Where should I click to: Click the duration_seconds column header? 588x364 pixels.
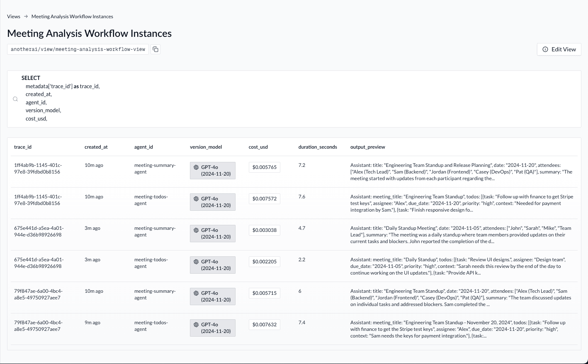pos(318,147)
